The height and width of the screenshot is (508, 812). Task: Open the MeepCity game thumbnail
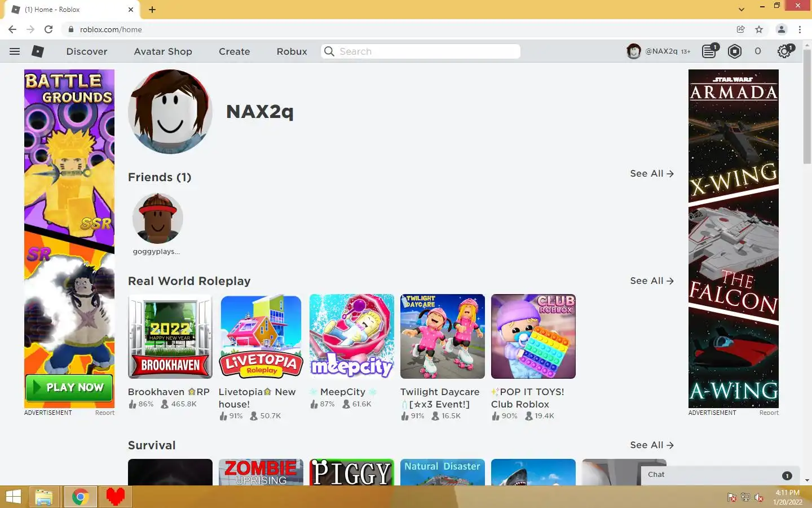point(352,336)
